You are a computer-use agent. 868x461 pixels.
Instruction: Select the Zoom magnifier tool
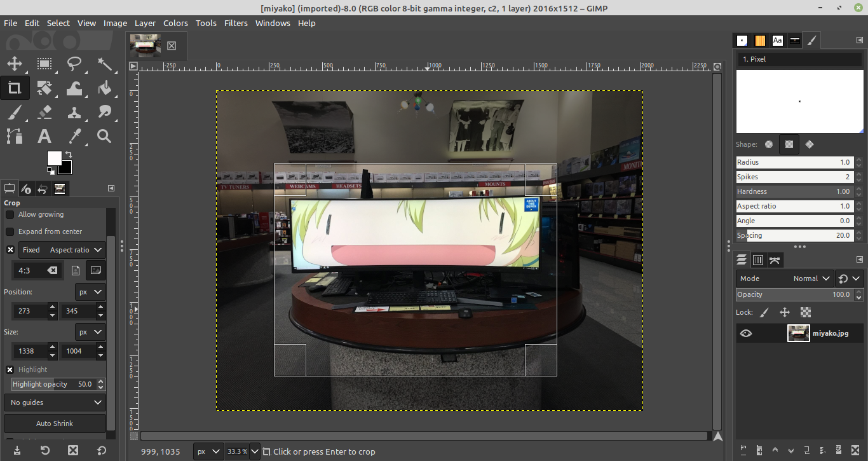(x=104, y=136)
